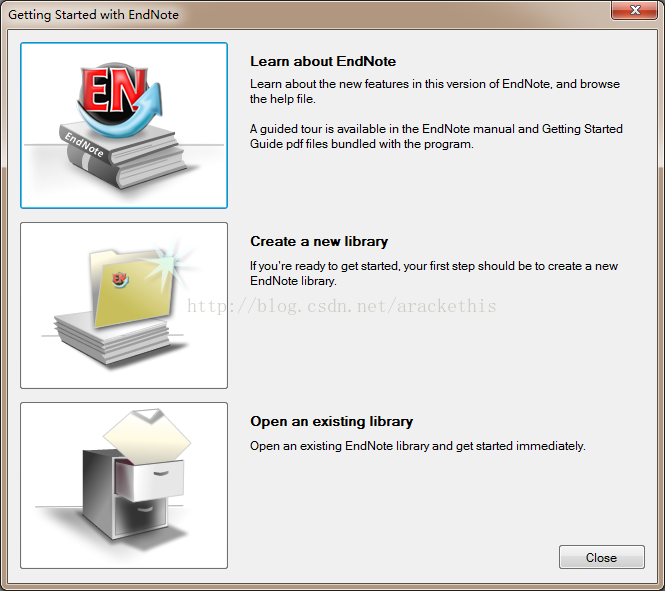The width and height of the screenshot is (665, 591).
Task: Click the Learn about EndNote image button
Action: coord(124,125)
